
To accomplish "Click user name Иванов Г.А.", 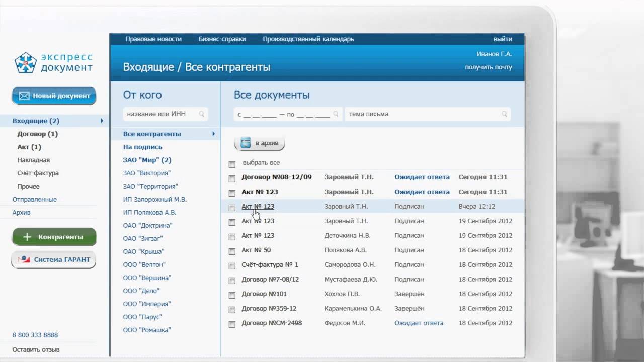I will [x=494, y=54].
